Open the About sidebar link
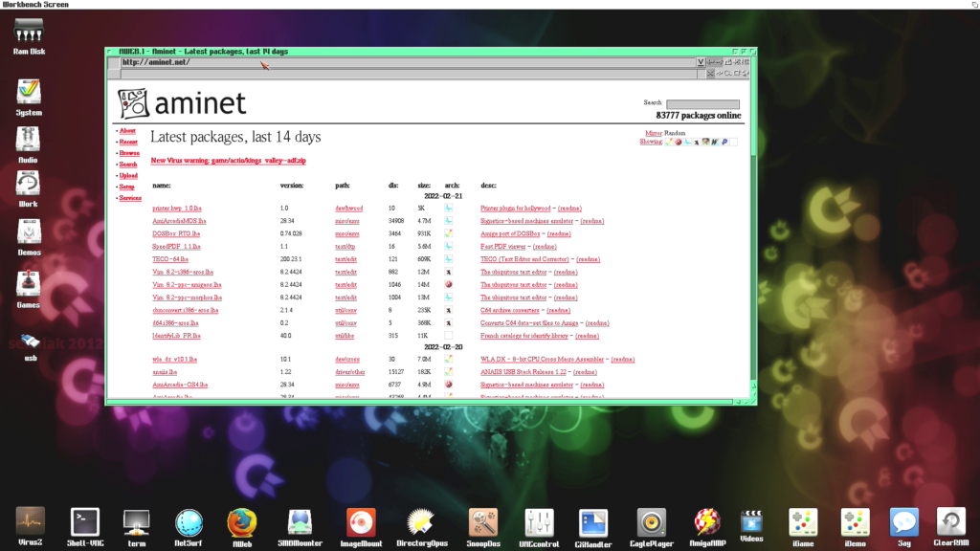Viewport: 980px width, 551px height. tap(127, 130)
